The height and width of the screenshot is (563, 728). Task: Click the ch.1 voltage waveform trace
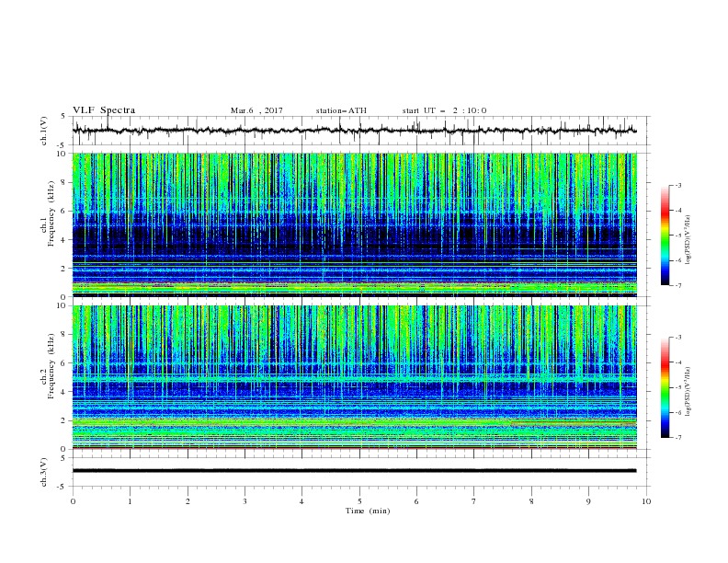355,131
